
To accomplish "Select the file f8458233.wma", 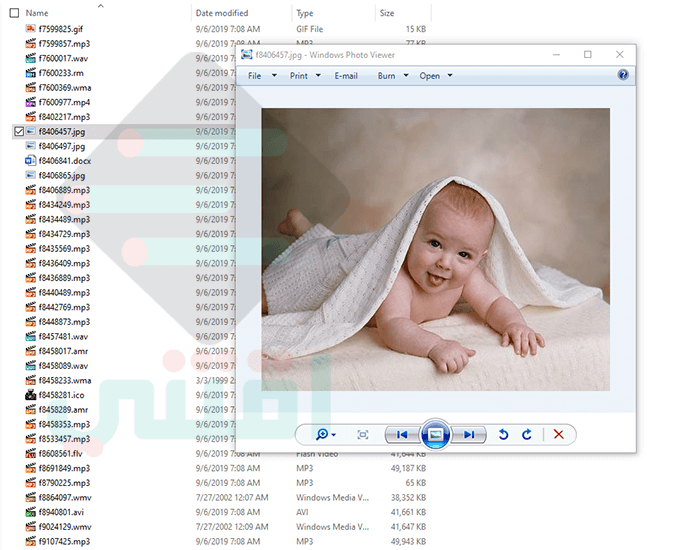I will pos(65,380).
